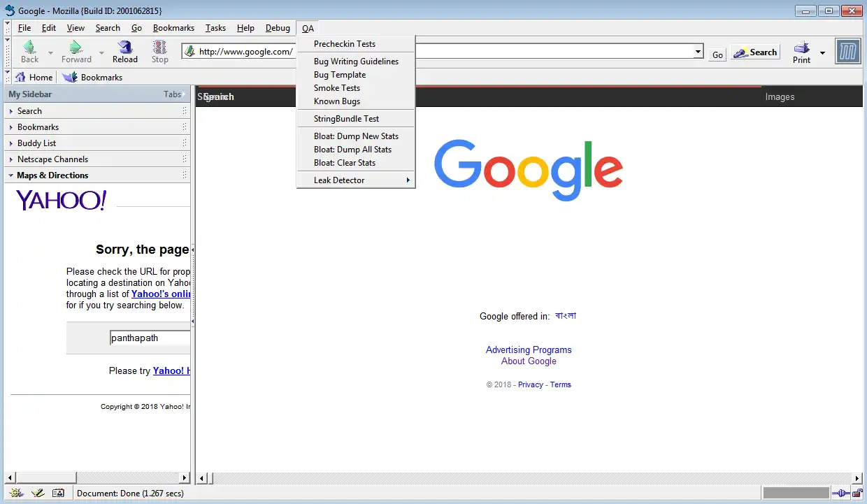Screen dimensions: 867x504
Task: Click the Mozilla M throbber logo
Action: coord(847,52)
